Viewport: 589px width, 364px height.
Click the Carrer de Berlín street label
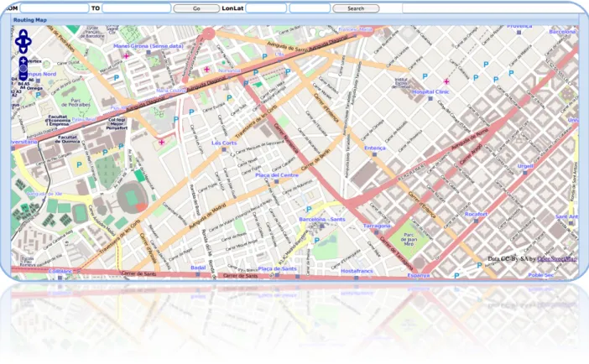click(315, 159)
